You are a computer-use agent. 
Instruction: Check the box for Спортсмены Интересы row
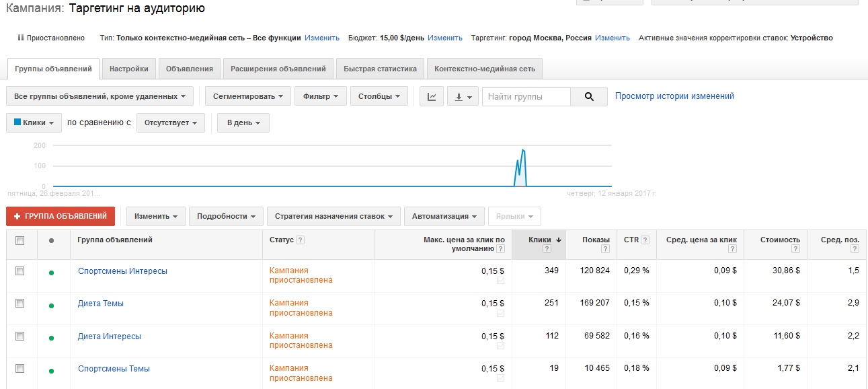[x=20, y=271]
